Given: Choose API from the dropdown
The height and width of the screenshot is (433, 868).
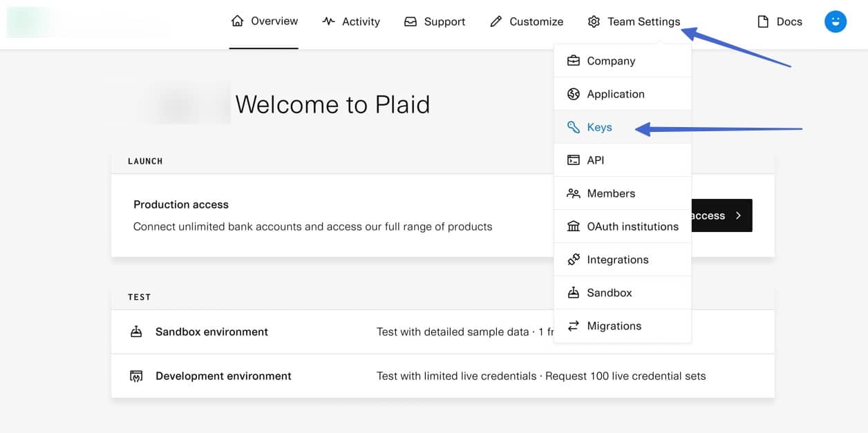Looking at the screenshot, I should click(623, 160).
